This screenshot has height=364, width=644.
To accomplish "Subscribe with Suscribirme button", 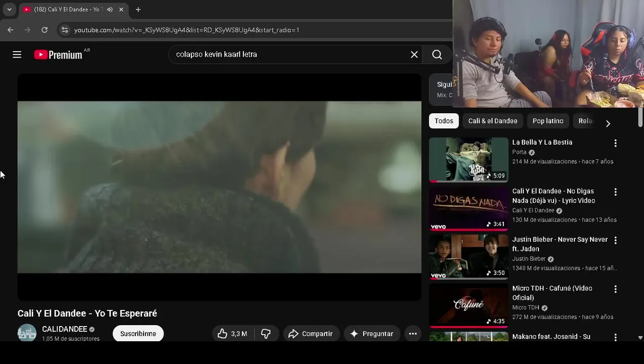I will [138, 334].
